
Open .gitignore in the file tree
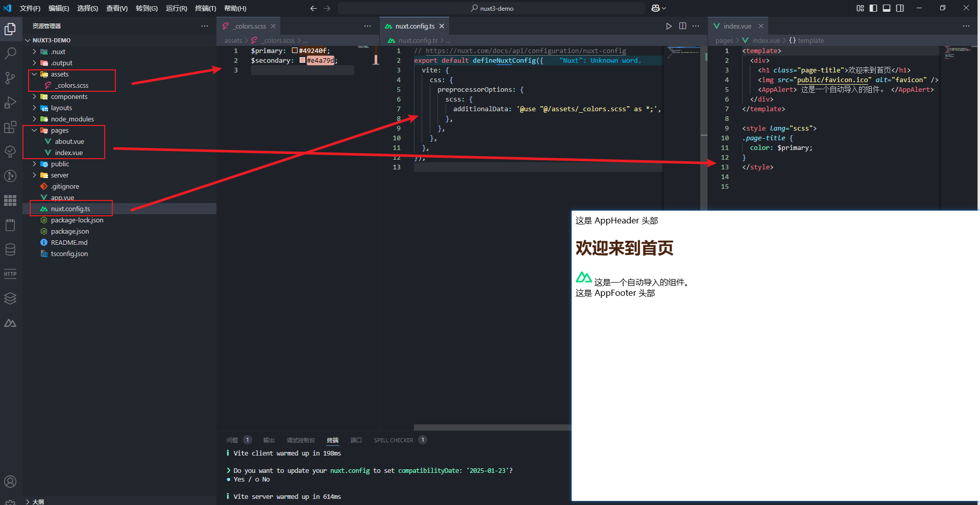coord(65,186)
